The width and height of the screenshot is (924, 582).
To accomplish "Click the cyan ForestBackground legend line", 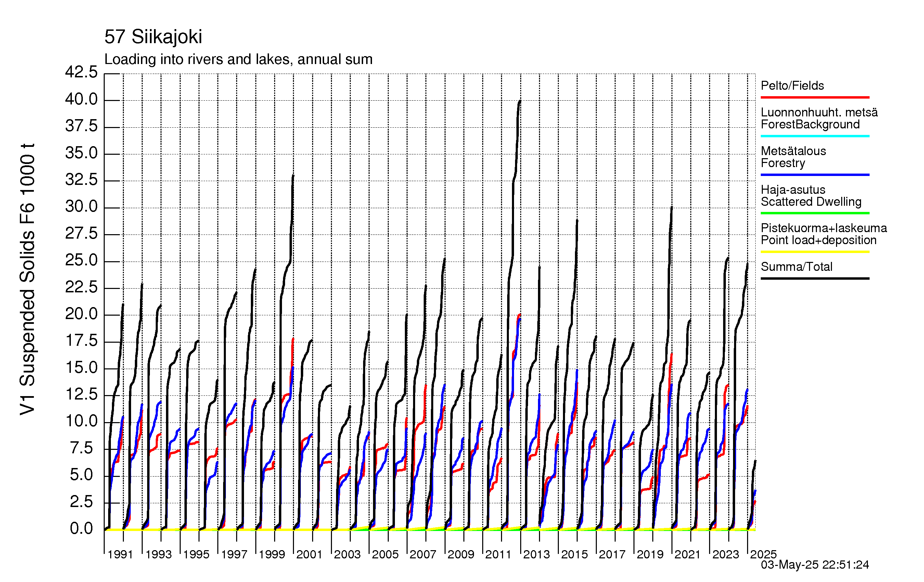I will (814, 136).
